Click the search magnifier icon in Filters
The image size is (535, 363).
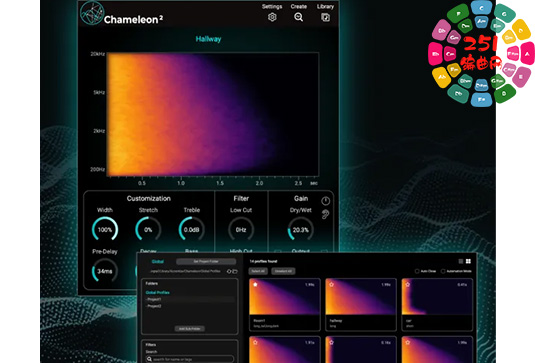[149, 359]
